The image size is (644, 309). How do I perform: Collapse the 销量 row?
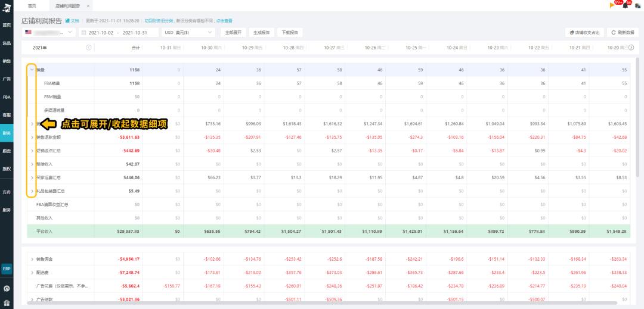coord(32,70)
